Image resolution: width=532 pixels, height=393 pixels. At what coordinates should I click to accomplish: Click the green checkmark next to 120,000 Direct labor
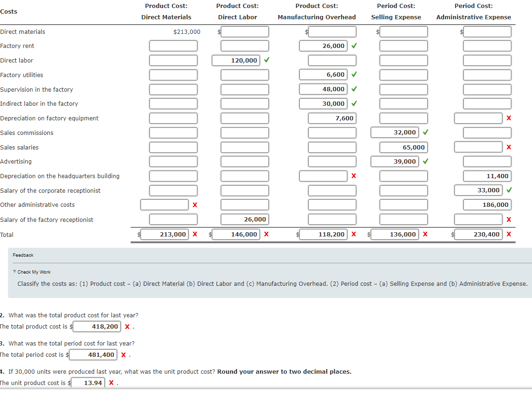(266, 60)
